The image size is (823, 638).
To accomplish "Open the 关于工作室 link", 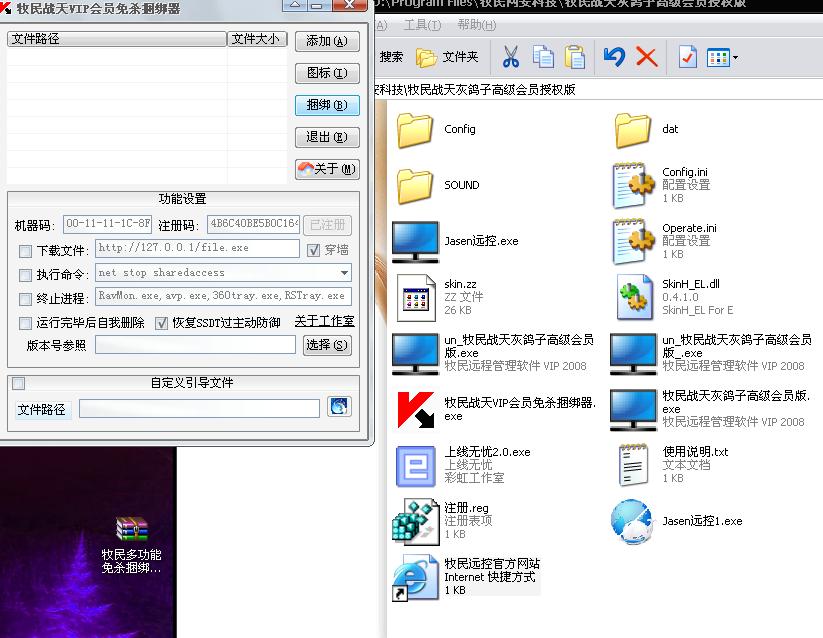I will coord(324,321).
